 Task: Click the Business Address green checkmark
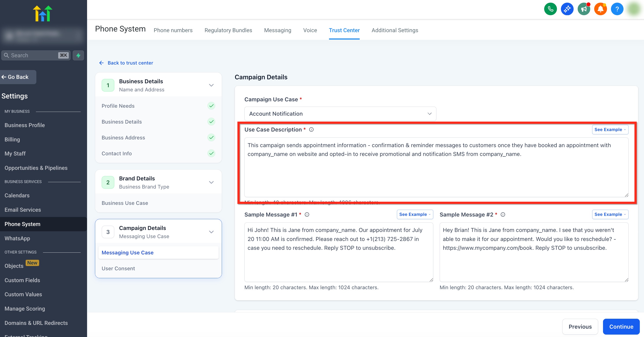[x=211, y=137]
